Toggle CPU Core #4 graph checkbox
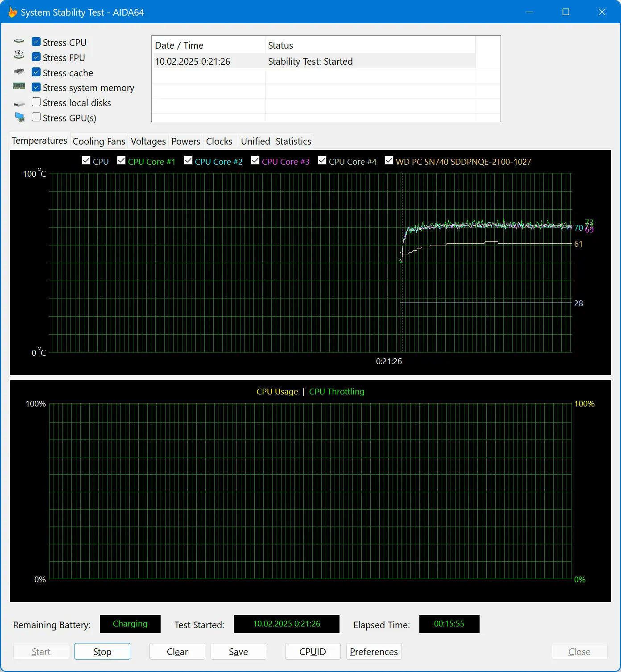 322,161
